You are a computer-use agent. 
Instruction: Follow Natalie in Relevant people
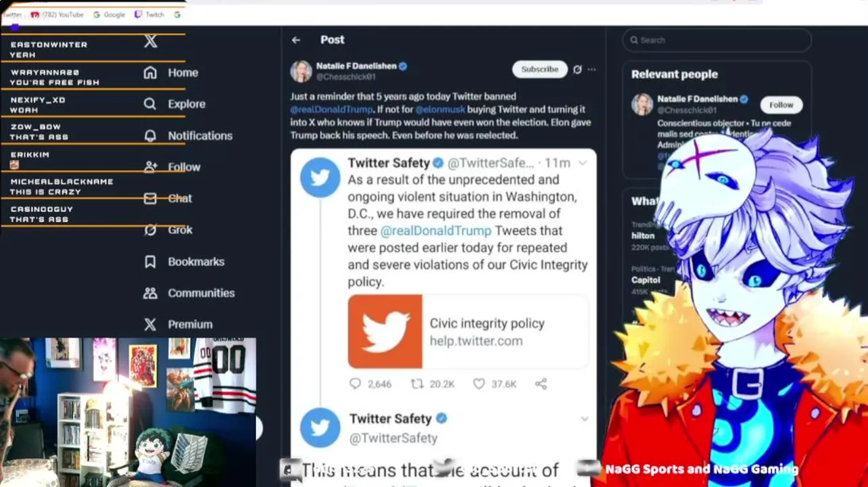781,105
